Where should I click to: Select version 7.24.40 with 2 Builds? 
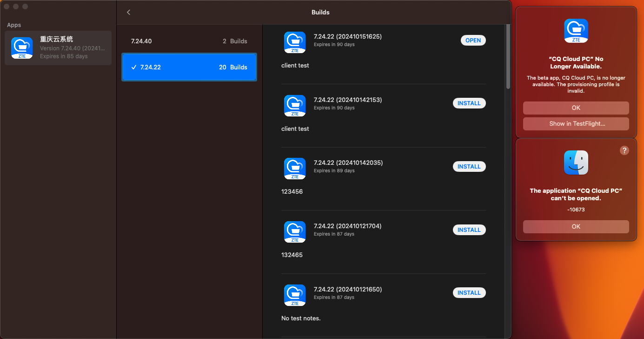click(x=189, y=41)
